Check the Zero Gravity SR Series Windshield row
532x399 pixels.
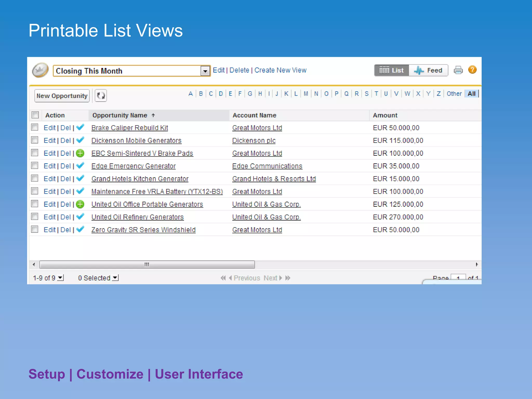(35, 229)
